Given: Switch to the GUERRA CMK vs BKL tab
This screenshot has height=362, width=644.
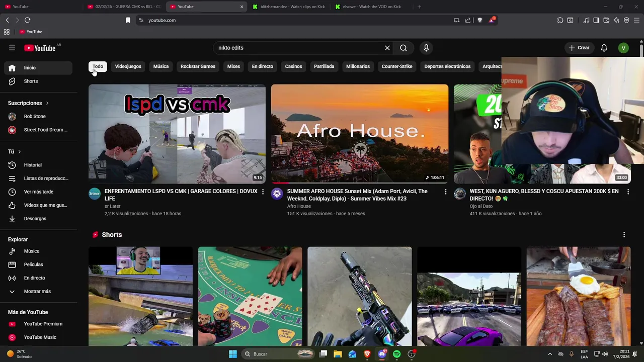Looking at the screenshot, I should (123, 7).
